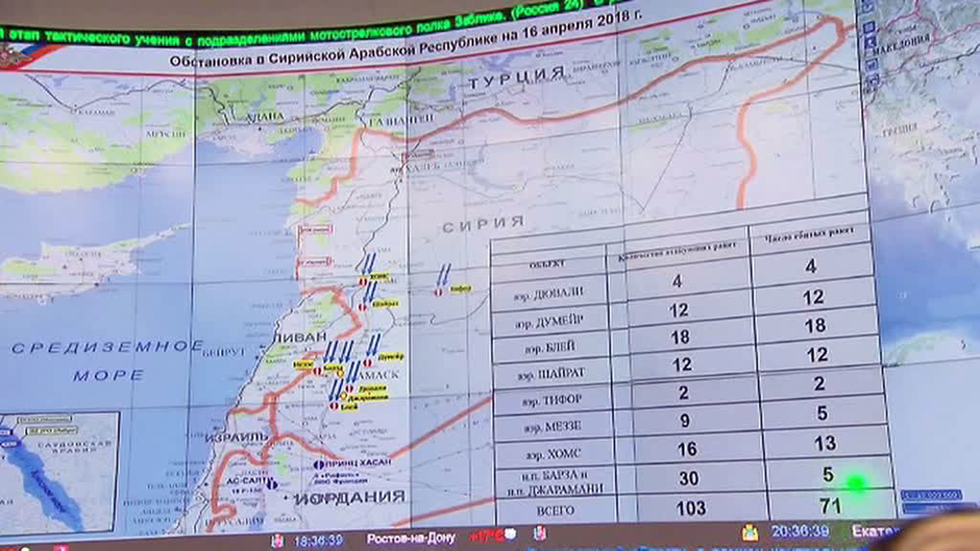Click the БЕЙРУТ city label
The image size is (980, 551).
(x=223, y=353)
